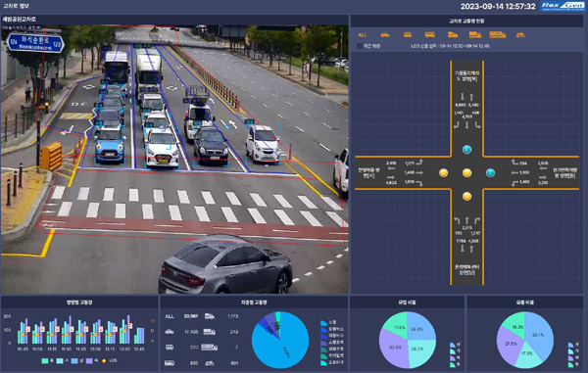
Task: Select the small bus vehicle filter icon
Action: pos(408,35)
